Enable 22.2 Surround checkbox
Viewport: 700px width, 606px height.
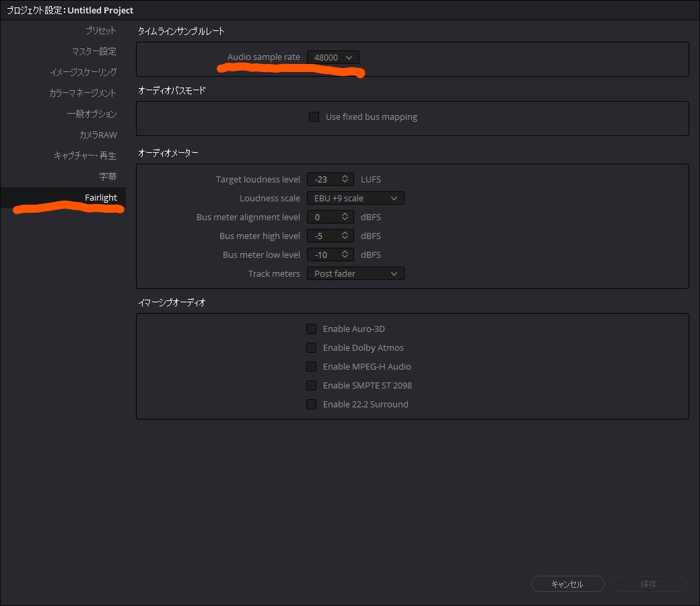(311, 404)
